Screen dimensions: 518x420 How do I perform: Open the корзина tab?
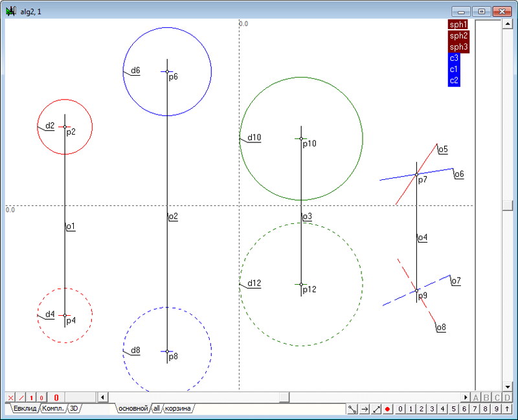[177, 408]
